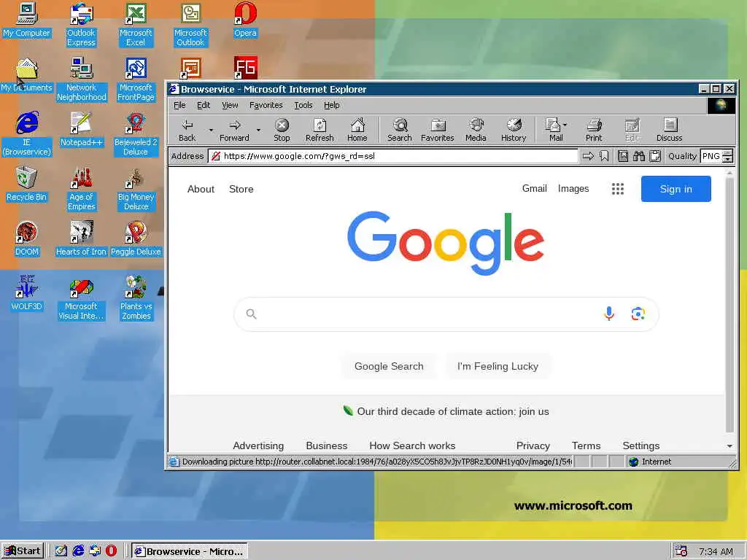Screen dimensions: 747x560
Task: Open the Edit menu
Action: [x=204, y=105]
